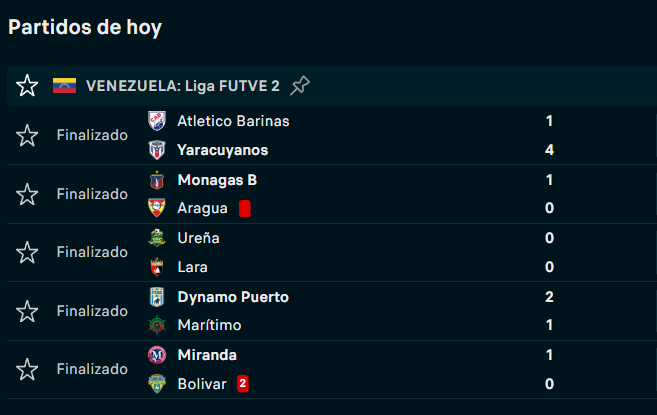Click the Miranda team badge

[x=157, y=355]
